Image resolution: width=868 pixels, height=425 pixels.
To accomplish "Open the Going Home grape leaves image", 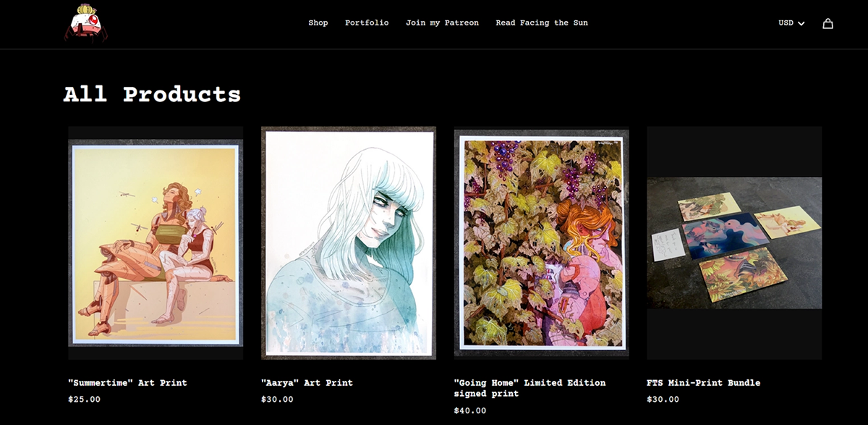I will 542,243.
